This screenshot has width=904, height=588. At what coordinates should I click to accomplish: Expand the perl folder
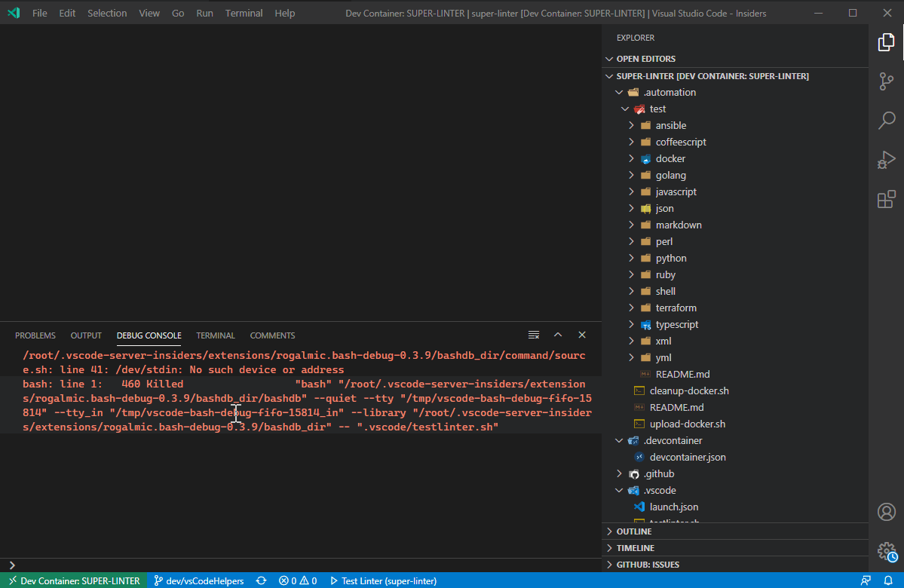pyautogui.click(x=735, y=241)
